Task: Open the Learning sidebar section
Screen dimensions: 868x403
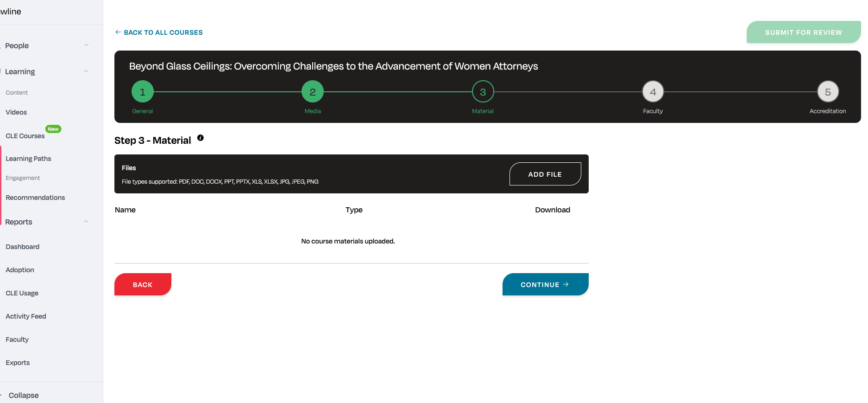Action: coord(20,71)
